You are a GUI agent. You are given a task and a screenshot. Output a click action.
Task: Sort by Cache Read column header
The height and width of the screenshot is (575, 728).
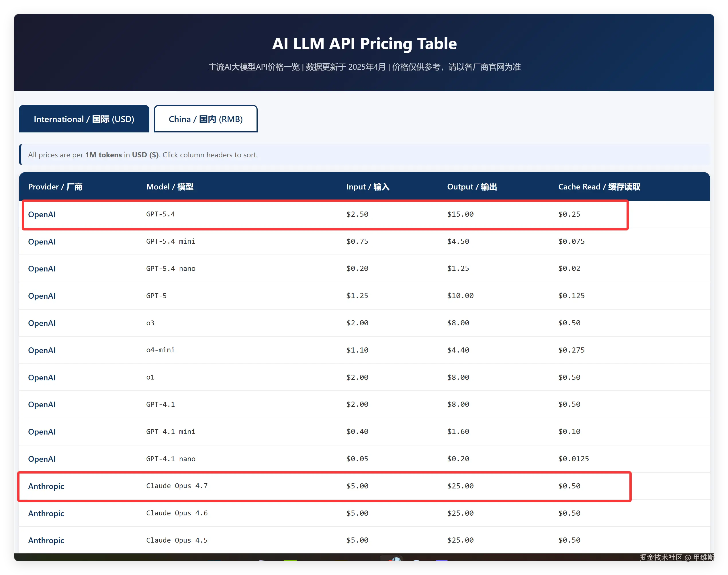[599, 187]
